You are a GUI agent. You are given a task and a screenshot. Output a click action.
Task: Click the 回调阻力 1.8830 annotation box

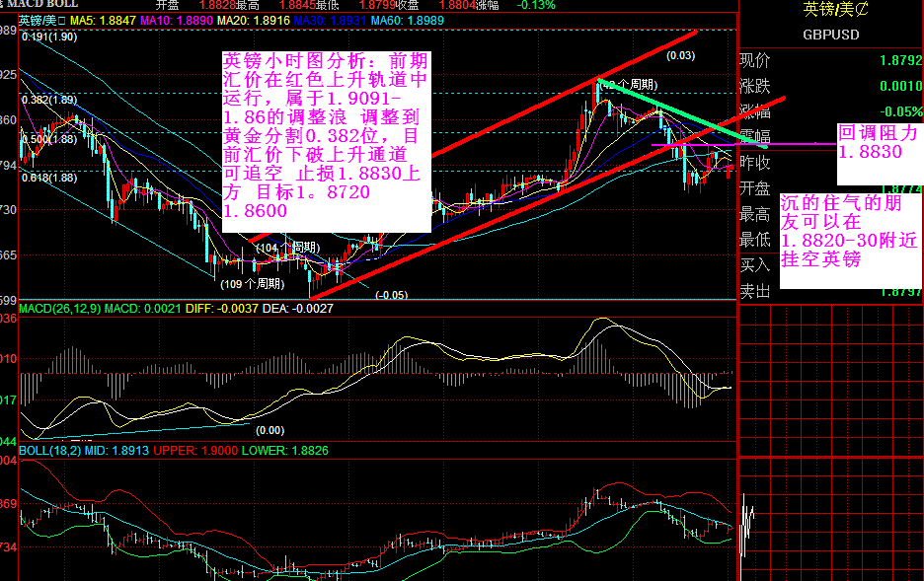880,154
